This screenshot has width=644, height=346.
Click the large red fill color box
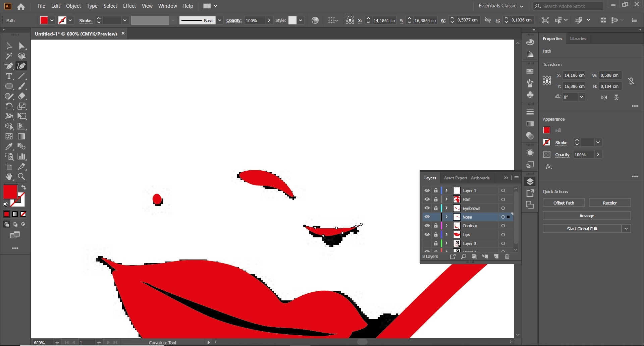click(x=10, y=192)
